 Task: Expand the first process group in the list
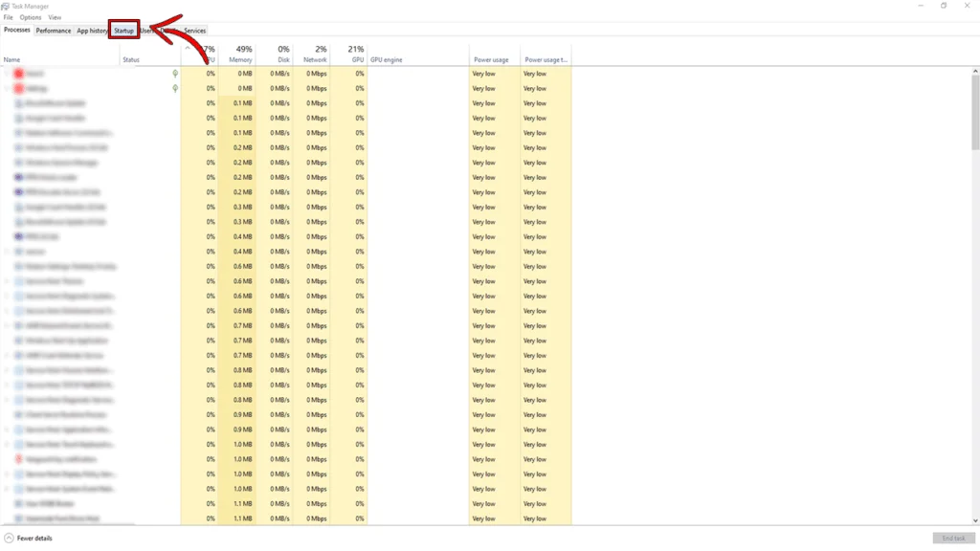coord(8,74)
